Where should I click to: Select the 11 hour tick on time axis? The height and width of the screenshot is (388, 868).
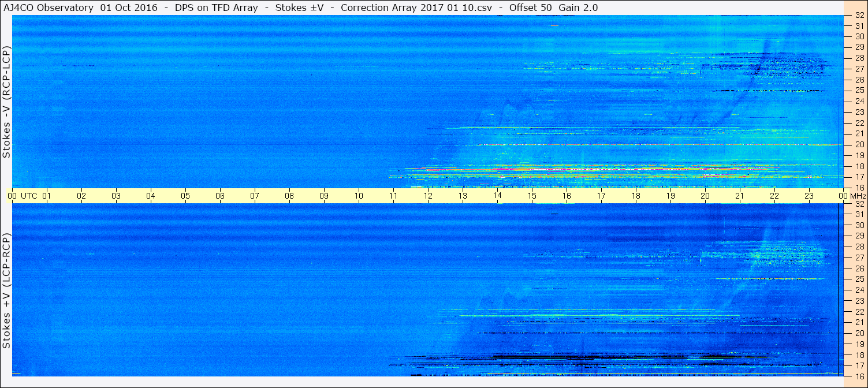(x=393, y=196)
